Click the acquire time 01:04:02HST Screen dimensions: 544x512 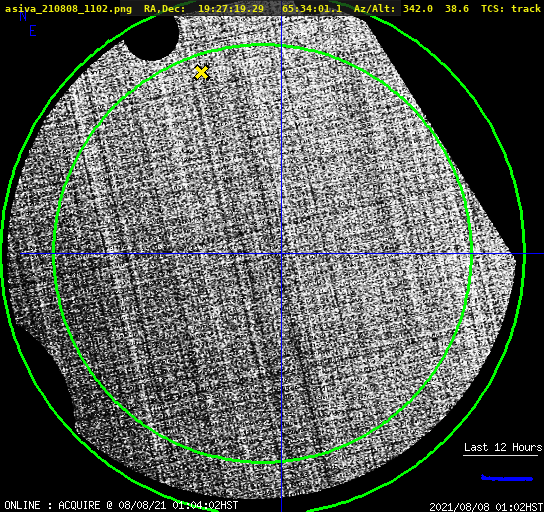[x=205, y=505]
